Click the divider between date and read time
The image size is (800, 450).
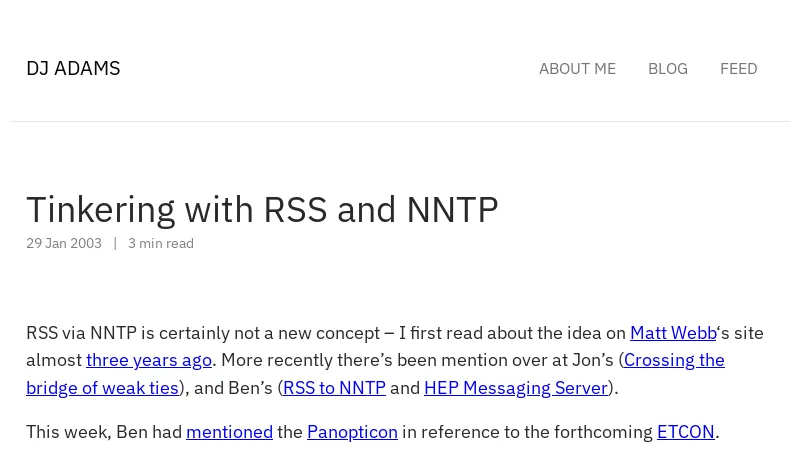point(115,244)
